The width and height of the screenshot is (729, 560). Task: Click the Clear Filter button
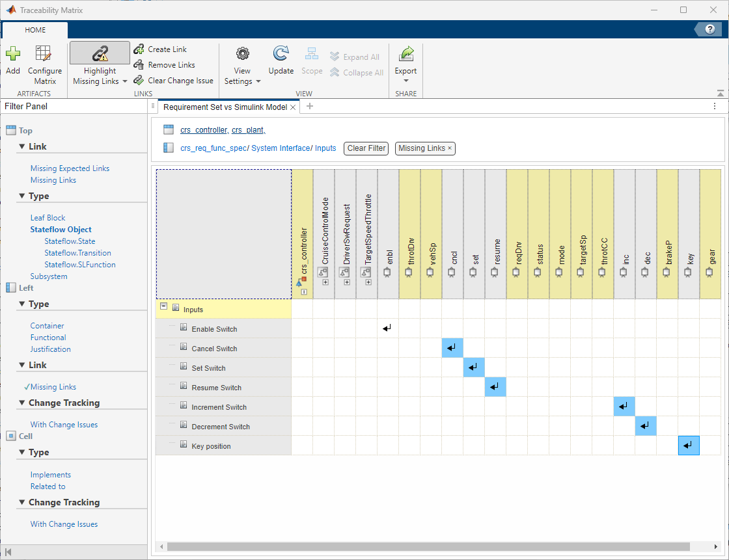tap(366, 148)
